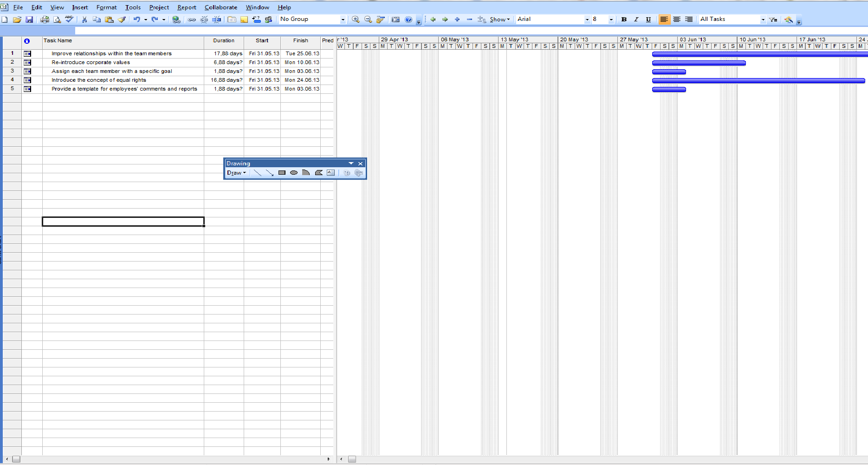Click the Indent task green arrow
Image resolution: width=868 pixels, height=465 pixels.
445,20
